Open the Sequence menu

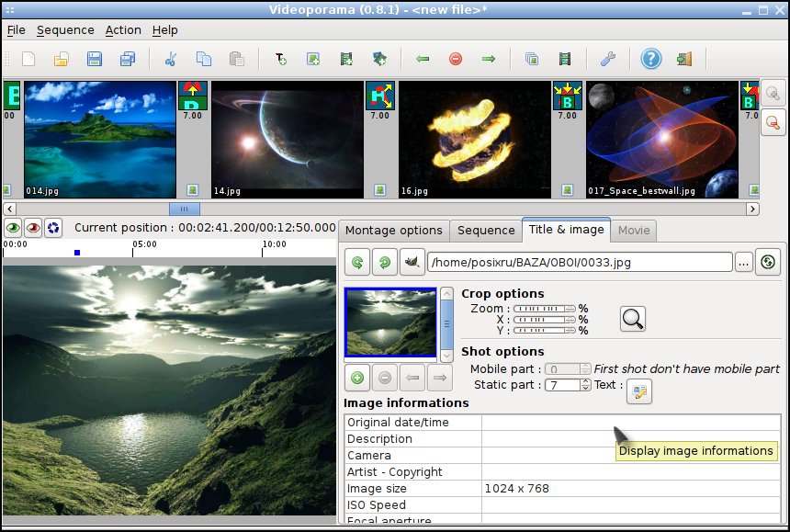click(65, 30)
